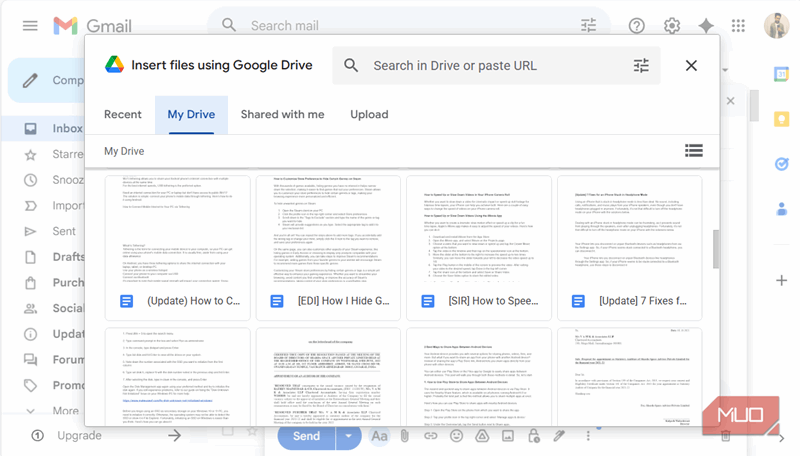
Task: Switch to the Upload tab
Action: [369, 114]
